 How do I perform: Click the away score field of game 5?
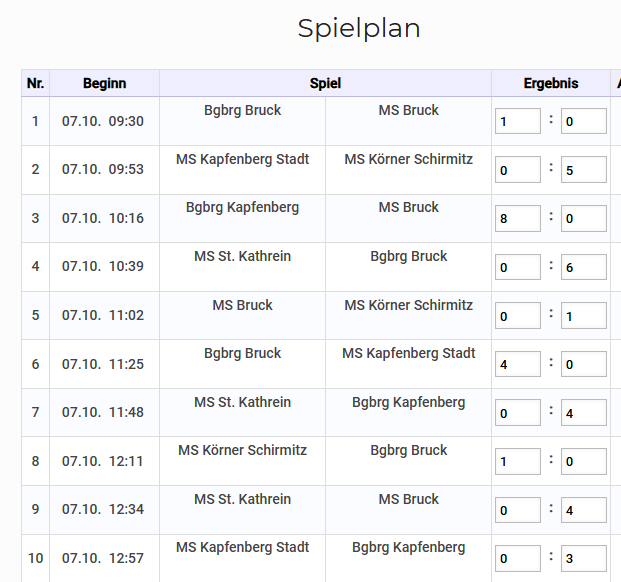point(583,316)
